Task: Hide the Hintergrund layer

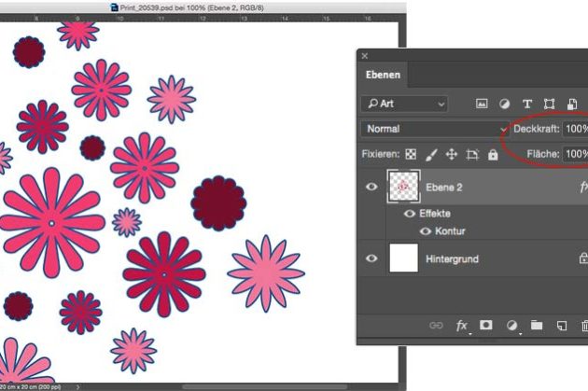Action: pos(371,258)
